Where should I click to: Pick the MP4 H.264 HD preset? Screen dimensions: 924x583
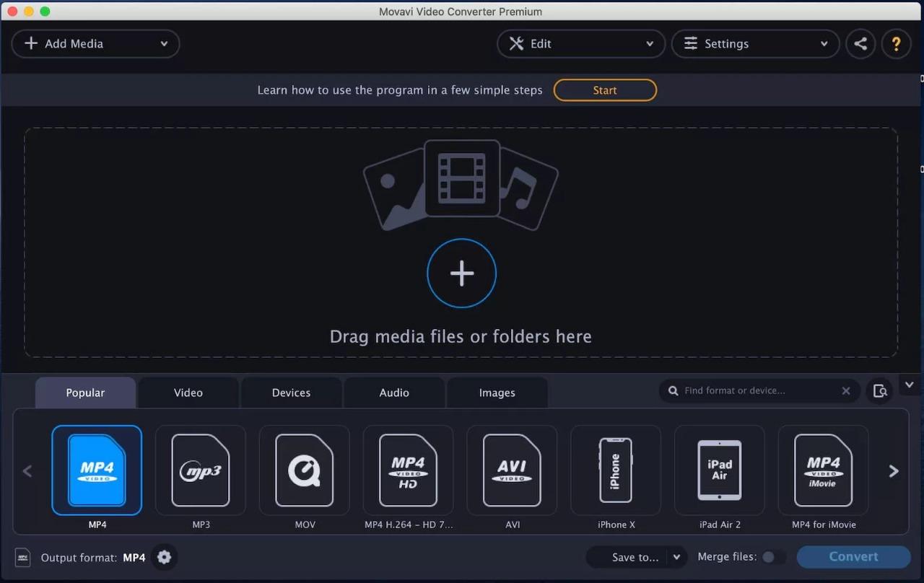409,470
